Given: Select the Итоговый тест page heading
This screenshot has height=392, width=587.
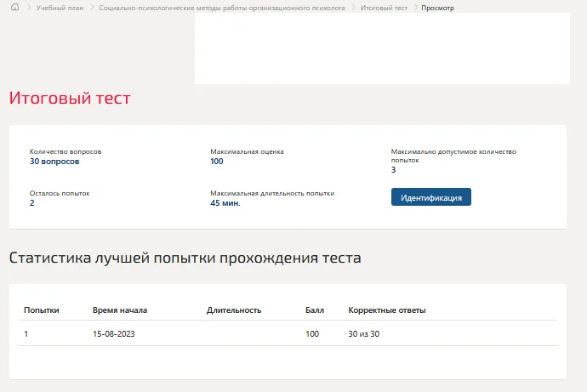Looking at the screenshot, I should [70, 98].
